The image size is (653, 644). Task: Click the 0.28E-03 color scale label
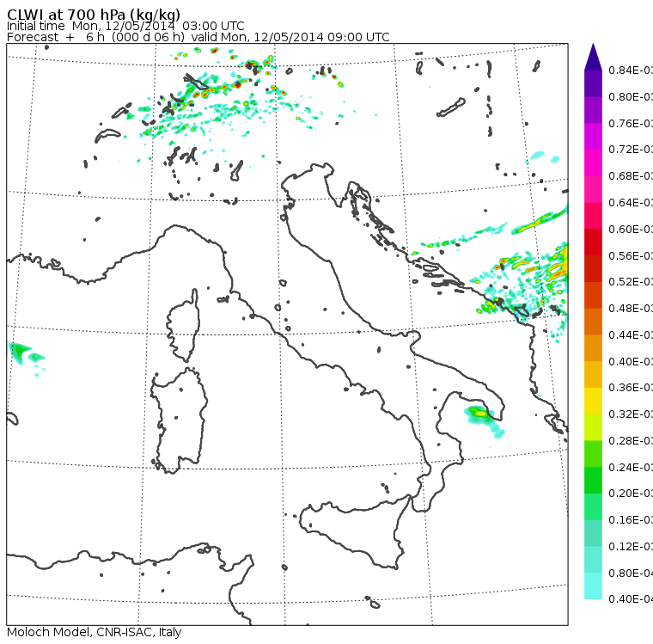click(x=630, y=440)
